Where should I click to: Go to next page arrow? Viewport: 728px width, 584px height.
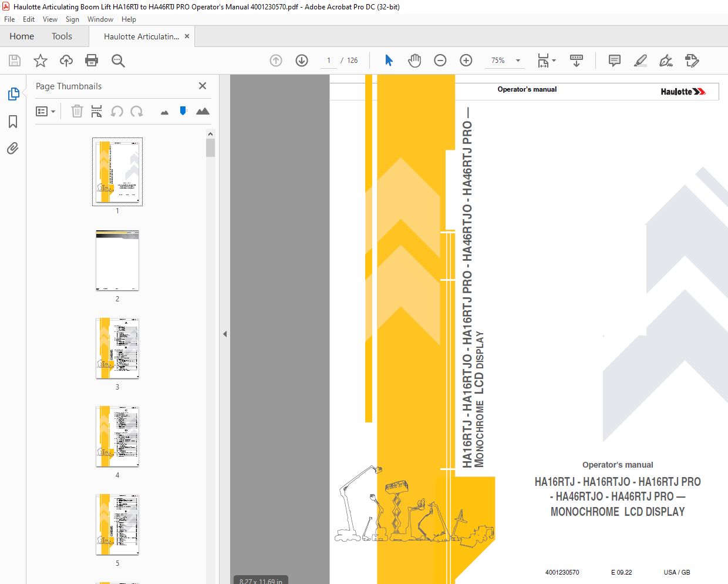coord(302,61)
